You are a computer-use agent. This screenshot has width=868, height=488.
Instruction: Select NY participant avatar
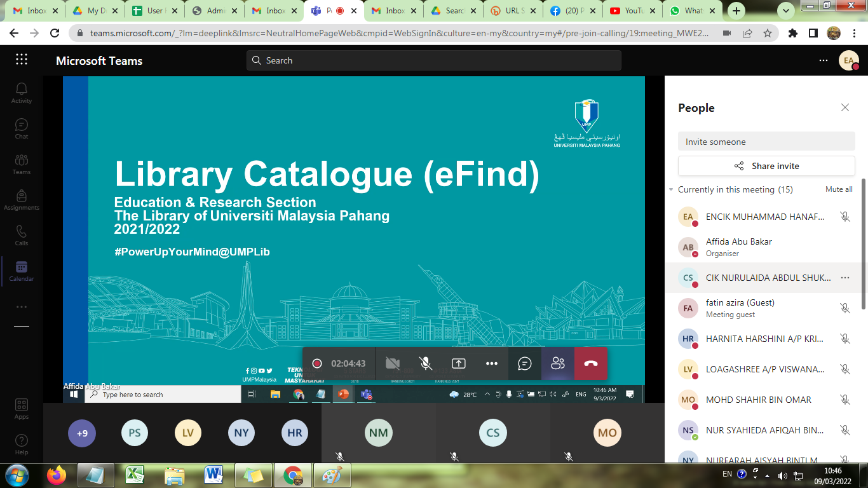(241, 433)
